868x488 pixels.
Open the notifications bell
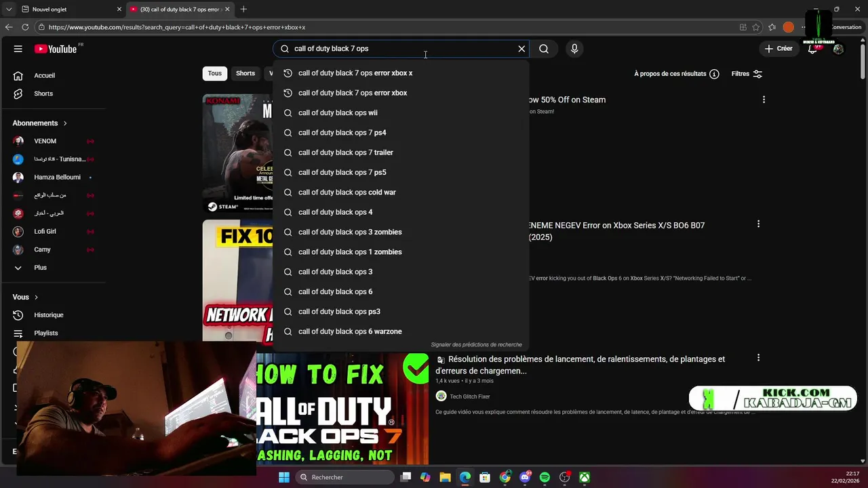[812, 49]
